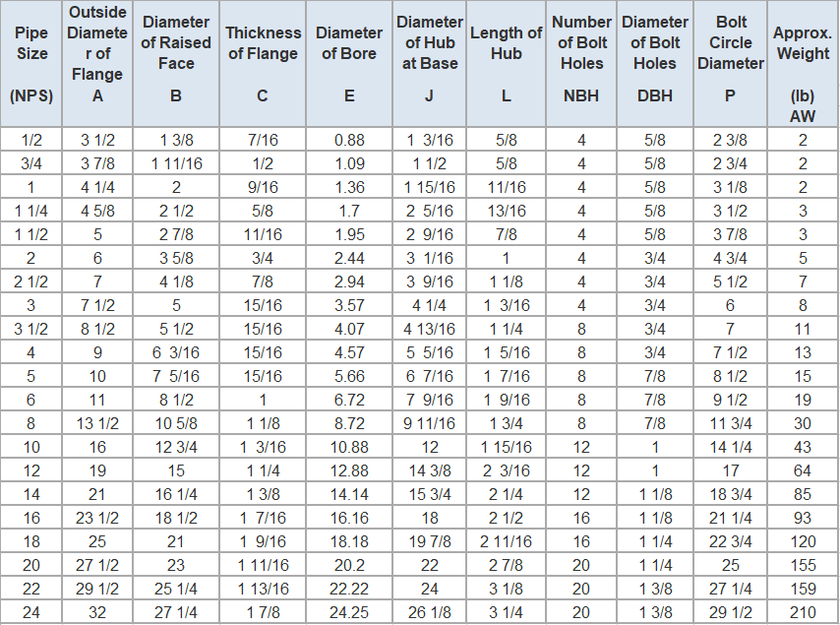Image resolution: width=840 pixels, height=625 pixels.
Task: Select outside diameter '23 1/2' cell
Action: point(97,518)
